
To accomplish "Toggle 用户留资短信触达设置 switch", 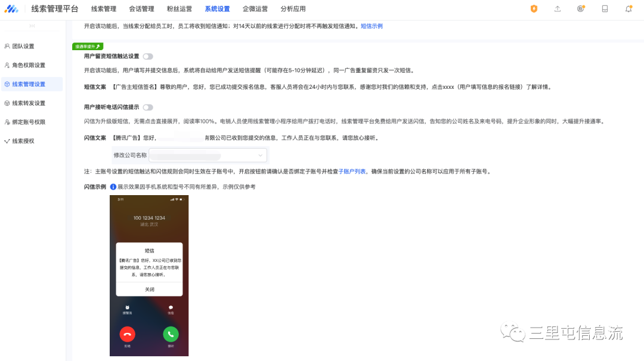I will (147, 56).
